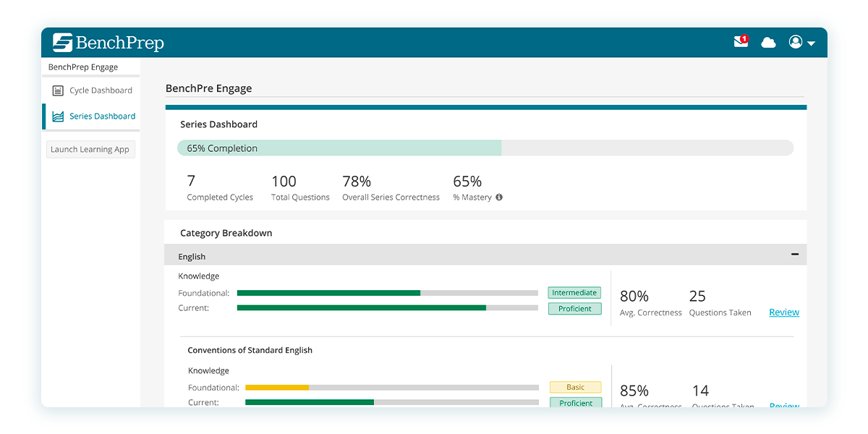Click the info icon beside % Mastery

coord(499,197)
